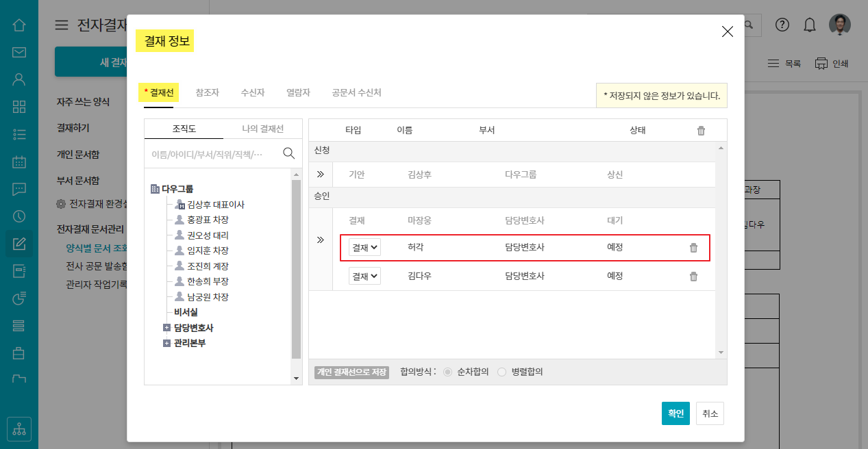The height and width of the screenshot is (449, 868).
Task: Expand the 담당변호사 tree node
Action: coord(166,328)
